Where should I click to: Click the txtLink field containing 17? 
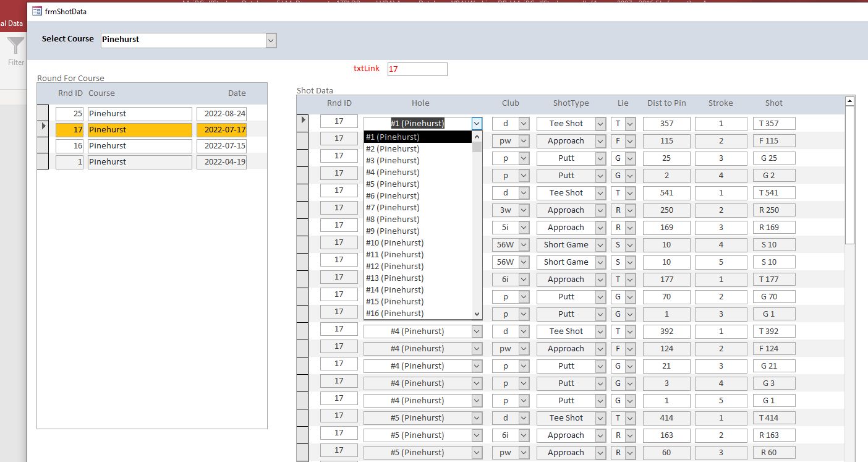tap(417, 69)
